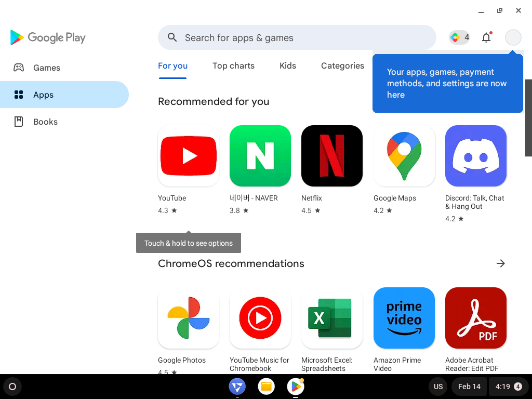Viewport: 532px width, 399px height.
Task: Dismiss the blue account settings tooltip
Action: (447, 83)
